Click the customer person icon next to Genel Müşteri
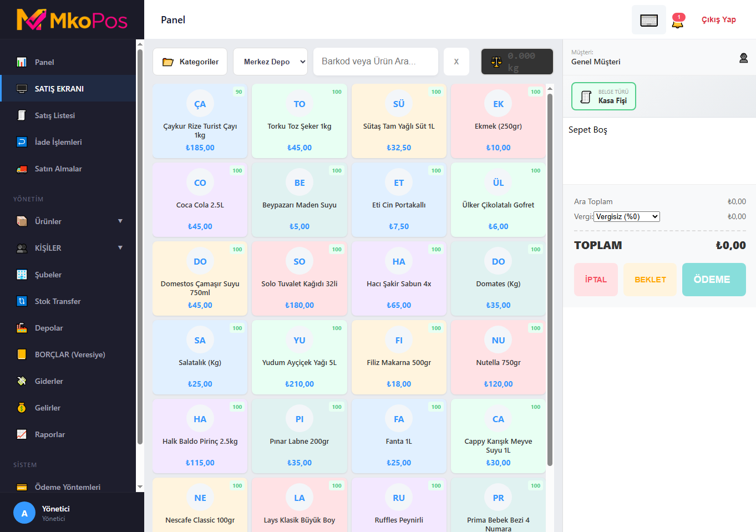The image size is (756, 532). (743, 58)
